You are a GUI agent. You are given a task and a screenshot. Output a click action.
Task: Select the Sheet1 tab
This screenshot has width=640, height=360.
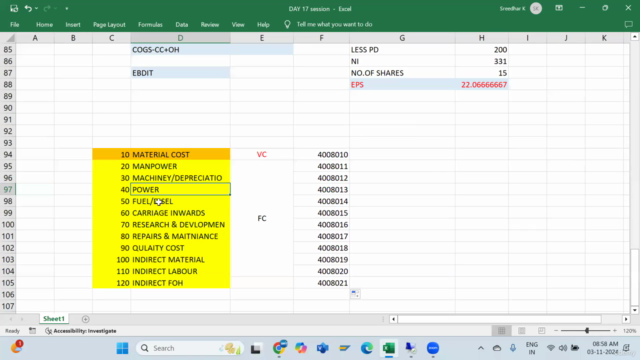pos(54,319)
